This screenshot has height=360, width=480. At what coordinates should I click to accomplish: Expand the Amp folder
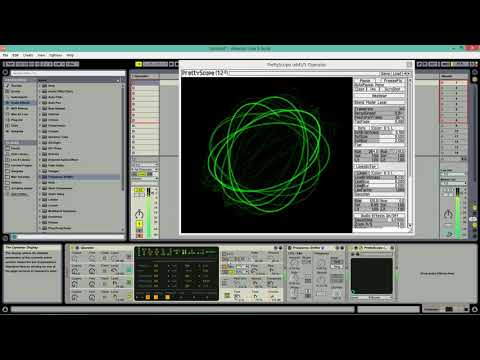pos(40,86)
